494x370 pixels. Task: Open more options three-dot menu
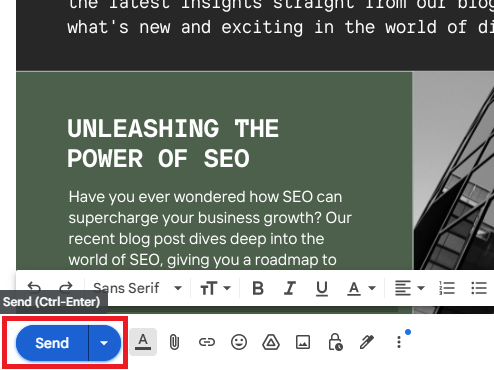pyautogui.click(x=399, y=342)
